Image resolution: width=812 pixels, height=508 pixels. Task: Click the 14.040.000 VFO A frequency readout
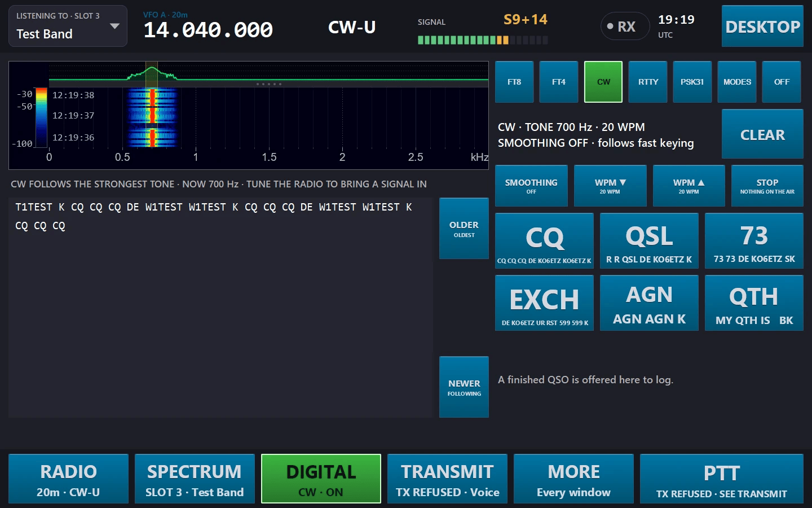[x=208, y=29]
